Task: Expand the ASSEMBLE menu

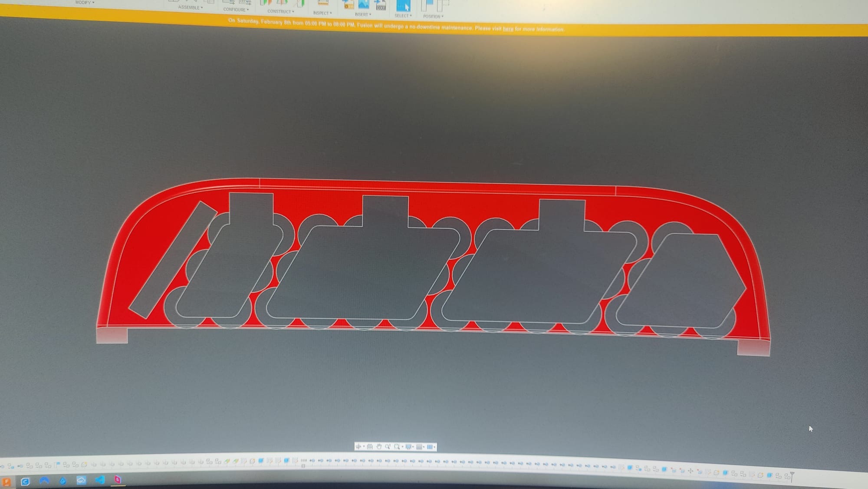Action: pyautogui.click(x=190, y=8)
